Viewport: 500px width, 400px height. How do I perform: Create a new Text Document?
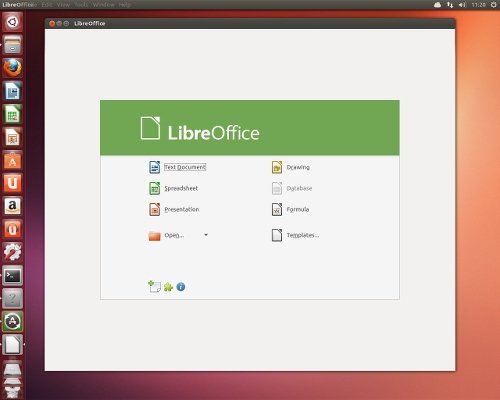177,167
